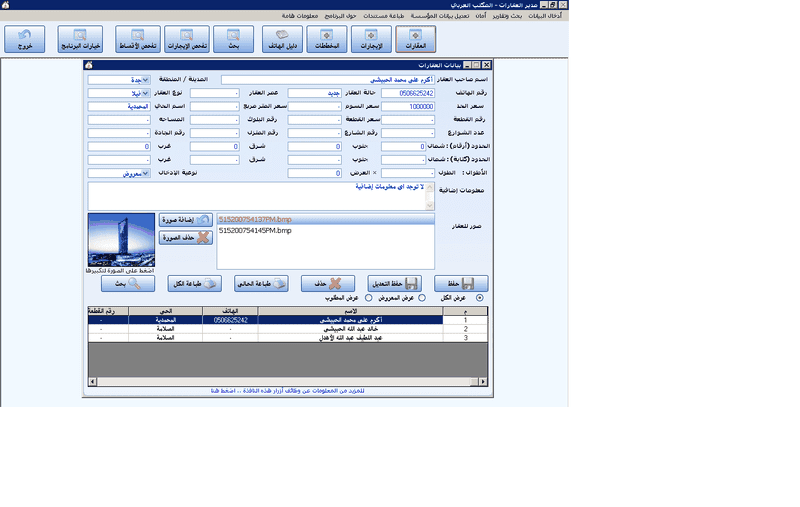
Task: Select the عرض المطلوب radio button
Action: coord(368,298)
